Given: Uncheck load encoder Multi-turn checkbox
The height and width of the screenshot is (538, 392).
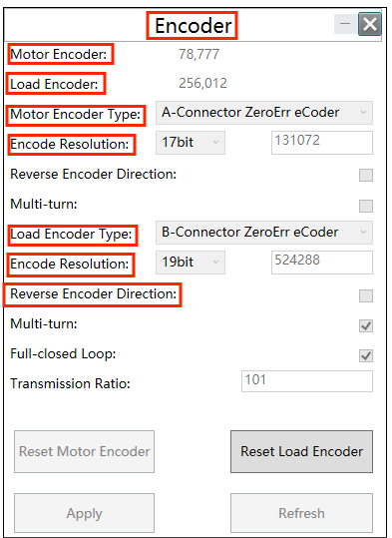Looking at the screenshot, I should (366, 325).
